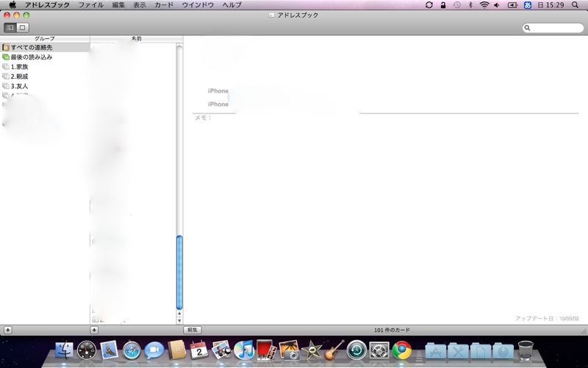Click the name list scroll-down arrow

(x=179, y=320)
